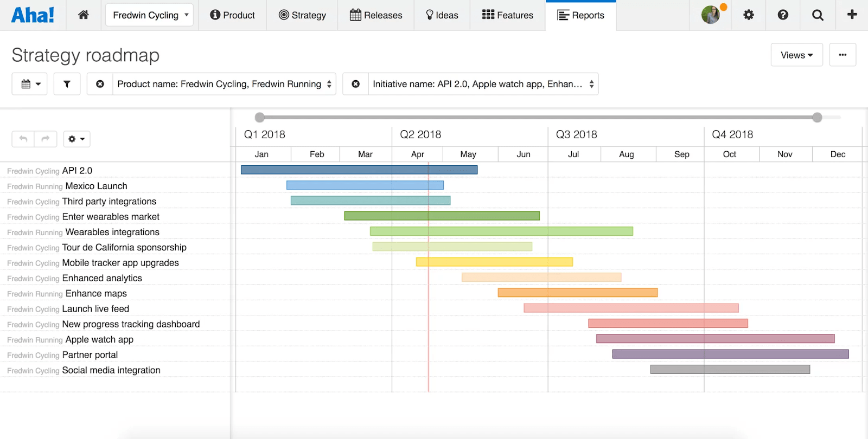
Task: Open the Product tab
Action: 232,15
